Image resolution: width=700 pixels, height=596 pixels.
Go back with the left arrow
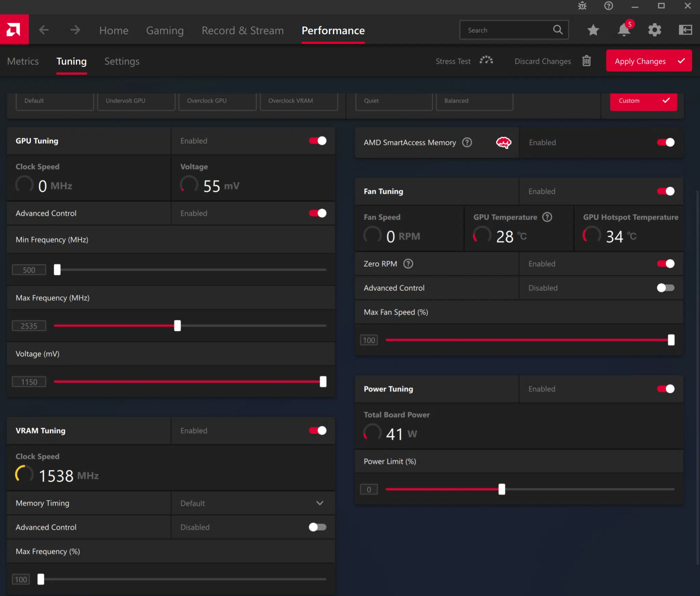(x=44, y=30)
